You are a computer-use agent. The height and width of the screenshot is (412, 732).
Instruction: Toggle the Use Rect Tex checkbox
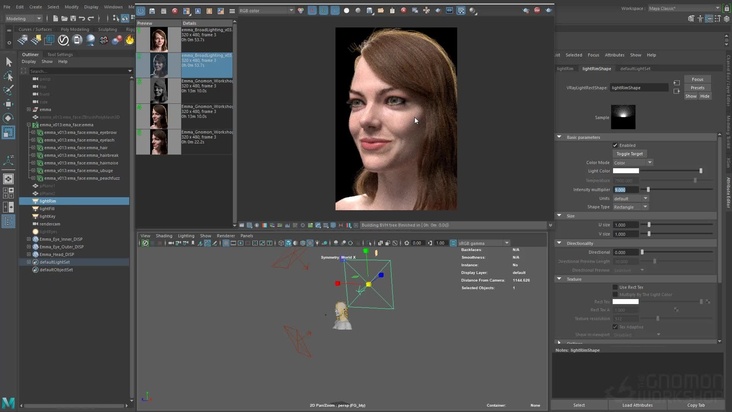coord(615,287)
